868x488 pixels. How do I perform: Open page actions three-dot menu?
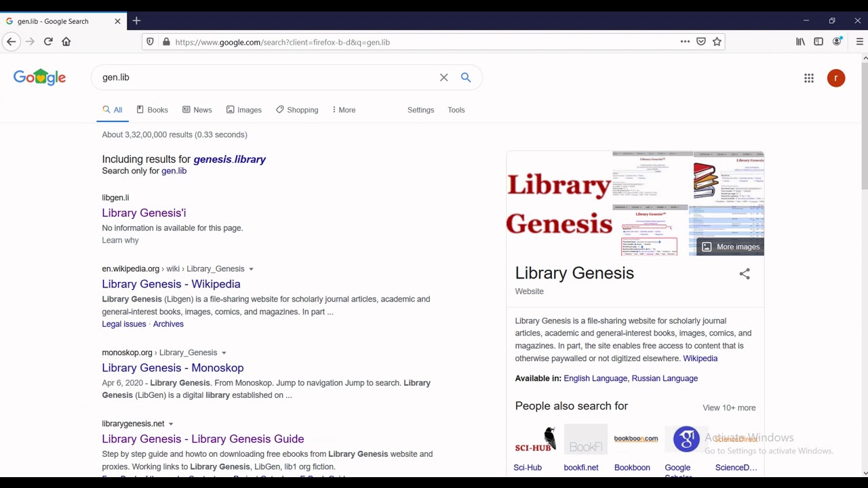pos(685,42)
